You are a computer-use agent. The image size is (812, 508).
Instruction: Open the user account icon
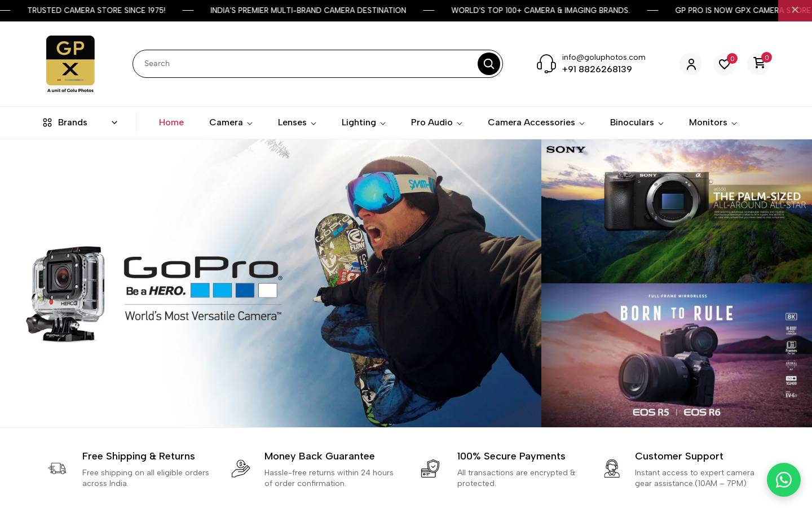point(691,64)
